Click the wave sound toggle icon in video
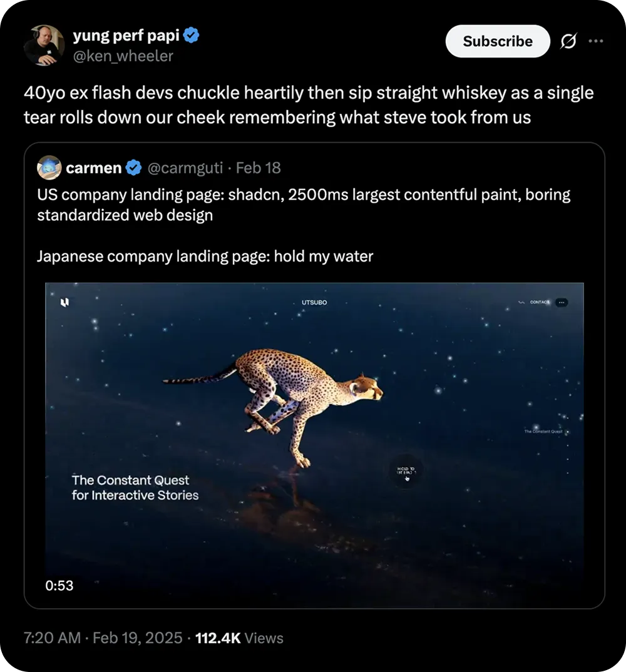The height and width of the screenshot is (672, 626). point(521,302)
